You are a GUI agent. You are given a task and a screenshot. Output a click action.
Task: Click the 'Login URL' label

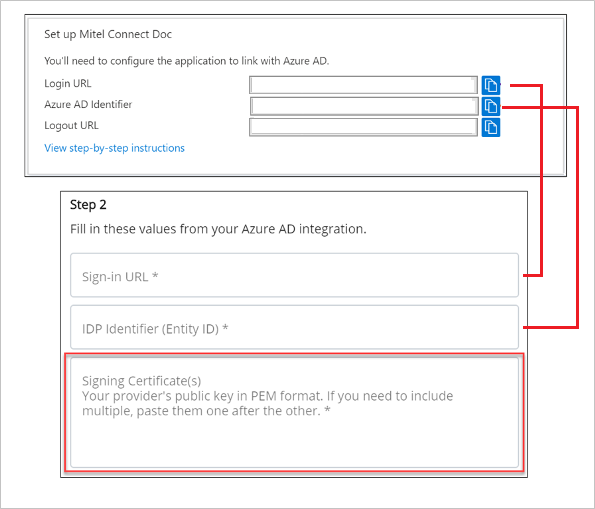click(x=68, y=84)
